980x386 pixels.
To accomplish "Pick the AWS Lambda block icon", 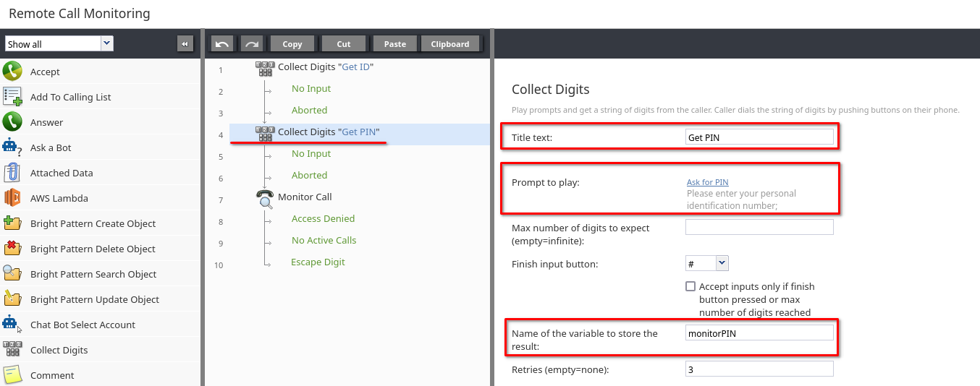I will click(12, 197).
